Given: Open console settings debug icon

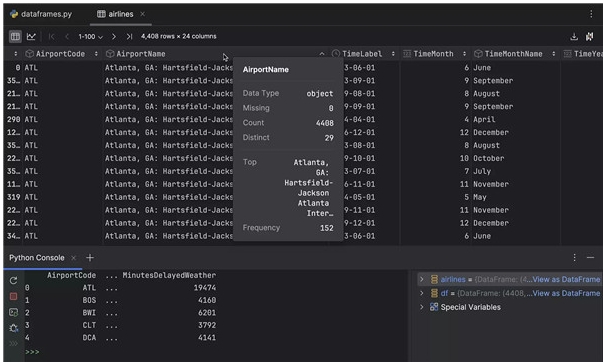Looking at the screenshot, I should 13,328.
